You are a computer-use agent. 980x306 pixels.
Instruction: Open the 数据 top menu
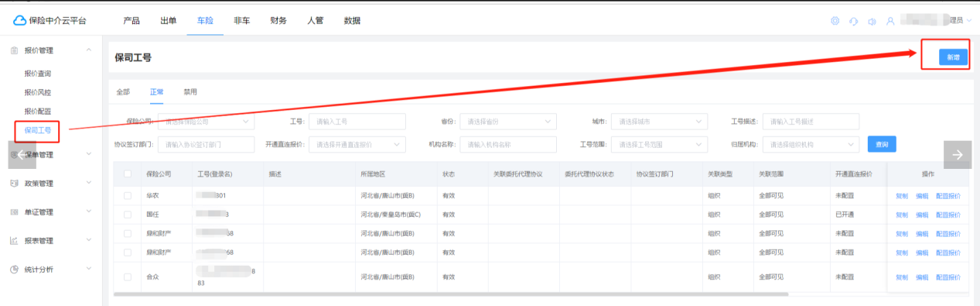[x=352, y=21]
